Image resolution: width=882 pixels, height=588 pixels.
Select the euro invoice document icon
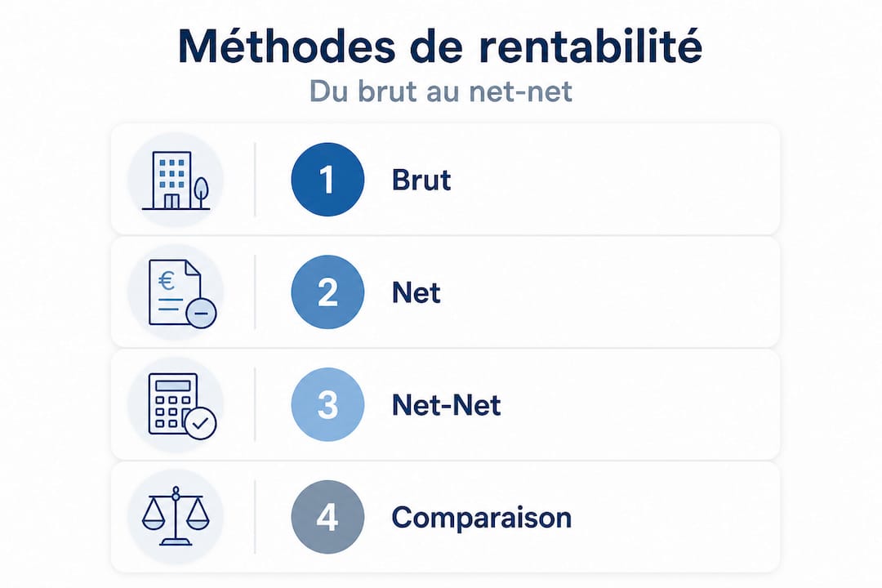pyautogui.click(x=181, y=292)
